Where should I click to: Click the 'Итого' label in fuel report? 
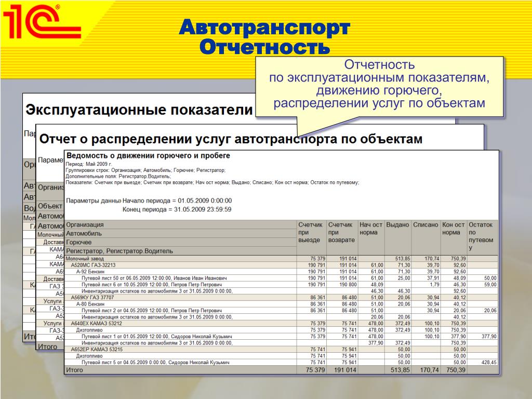pyautogui.click(x=74, y=370)
